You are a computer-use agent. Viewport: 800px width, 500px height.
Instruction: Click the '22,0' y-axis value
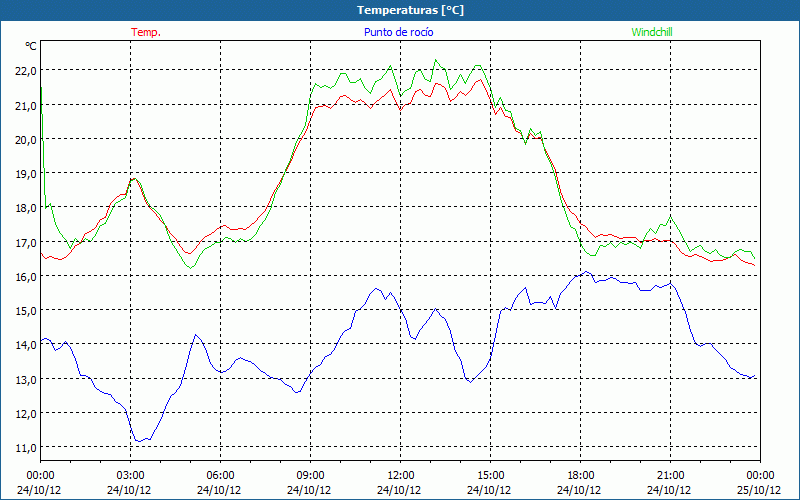pyautogui.click(x=26, y=70)
